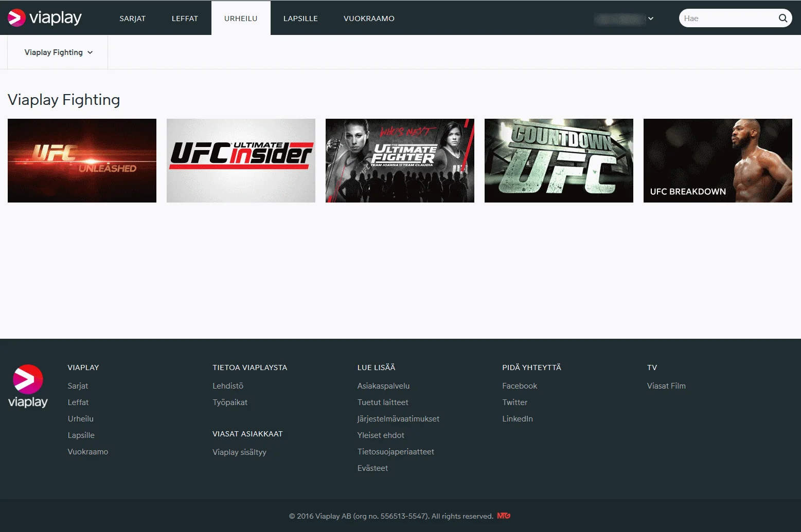The image size is (801, 532).
Task: Select the UFC Ultimate Insider thumbnail
Action: coord(241,160)
